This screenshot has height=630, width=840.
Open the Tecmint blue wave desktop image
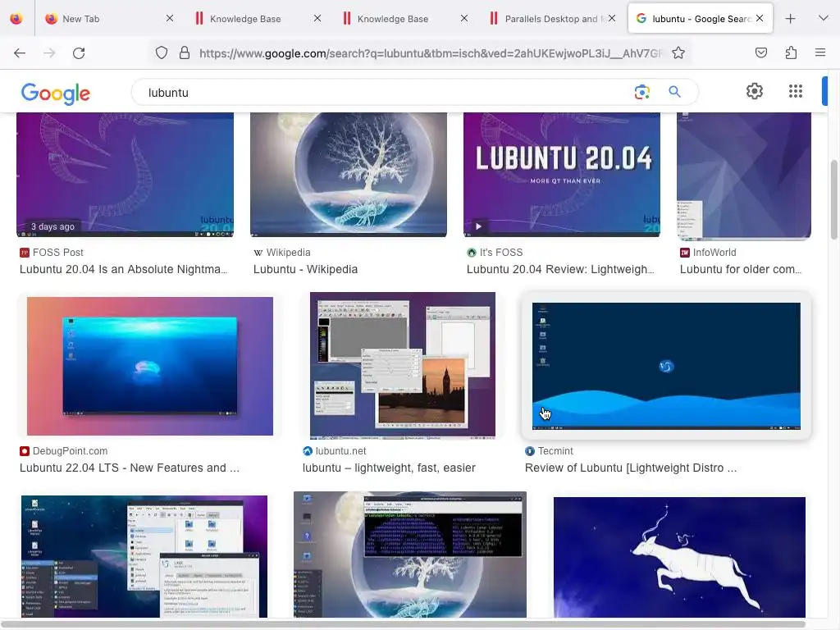pos(666,366)
